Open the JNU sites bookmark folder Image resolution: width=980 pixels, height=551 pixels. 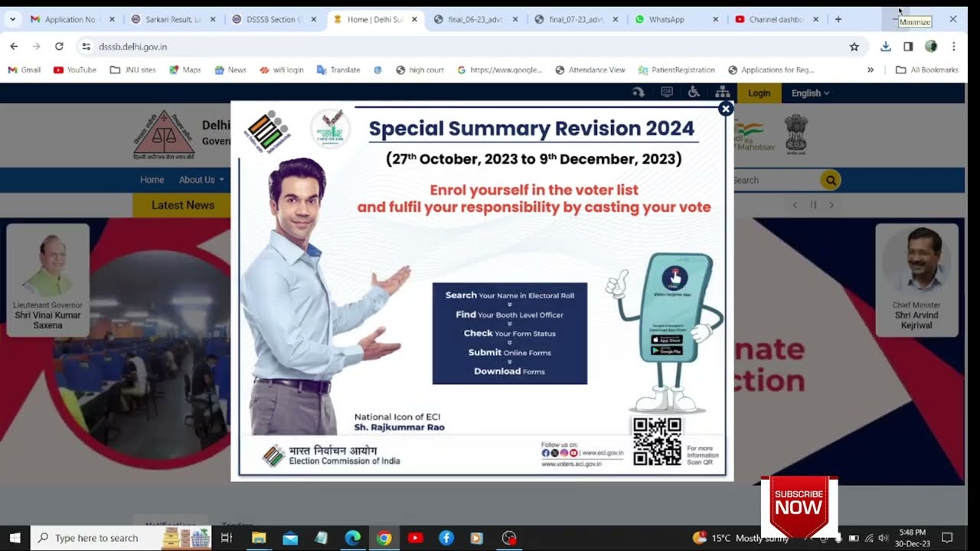[133, 70]
